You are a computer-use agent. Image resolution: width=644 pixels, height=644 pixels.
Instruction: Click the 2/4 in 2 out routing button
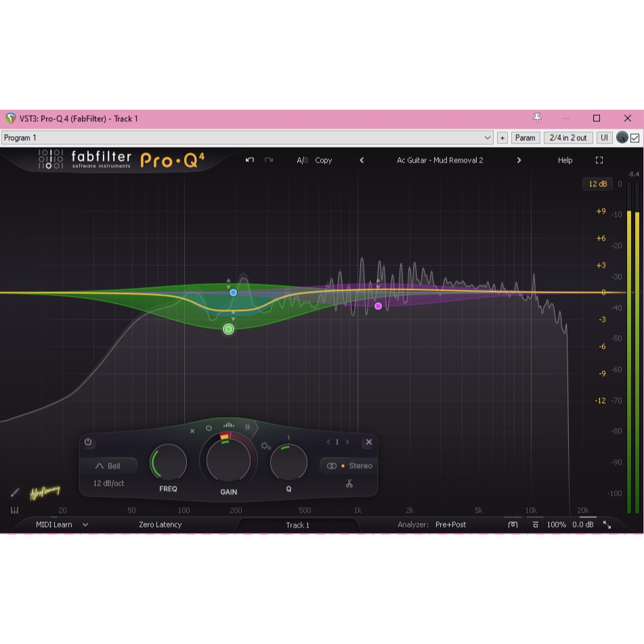568,138
